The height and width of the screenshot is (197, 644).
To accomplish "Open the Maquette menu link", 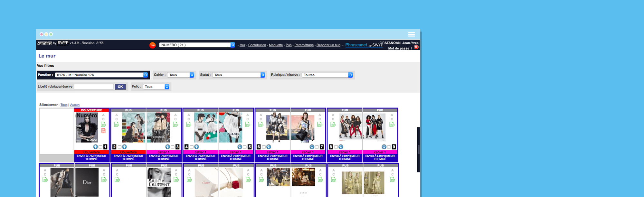I will 276,45.
